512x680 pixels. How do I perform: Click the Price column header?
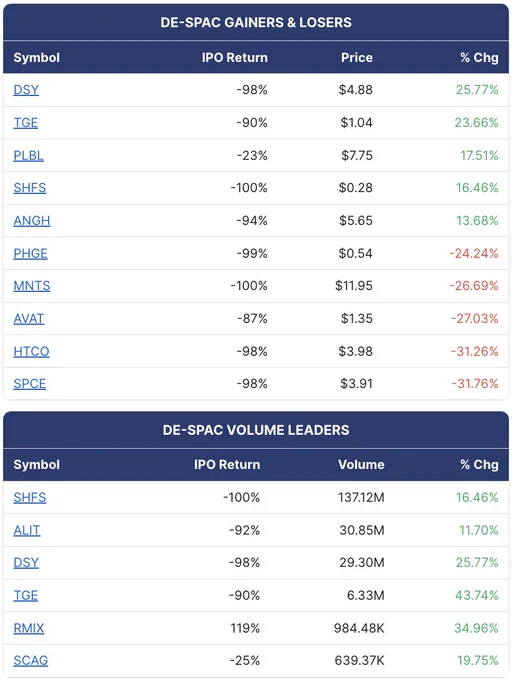coord(357,58)
